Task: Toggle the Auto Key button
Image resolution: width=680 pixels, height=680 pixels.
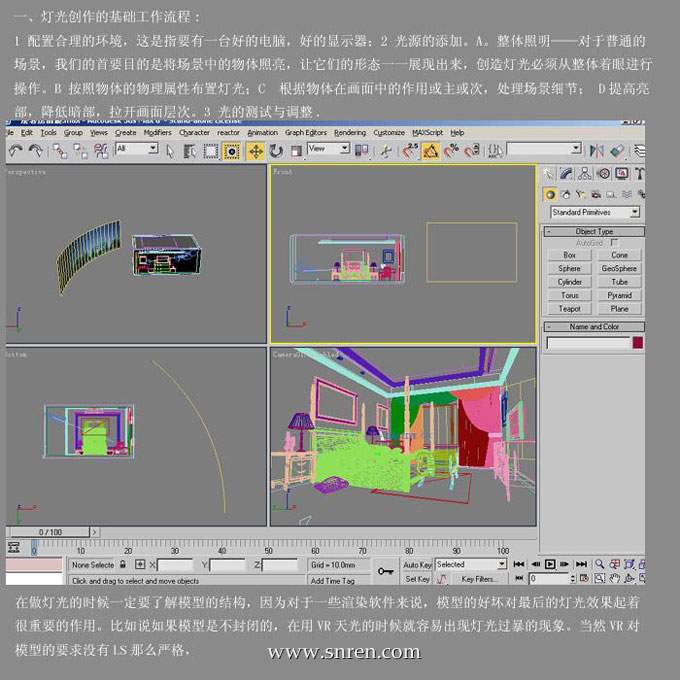Action: tap(417, 565)
